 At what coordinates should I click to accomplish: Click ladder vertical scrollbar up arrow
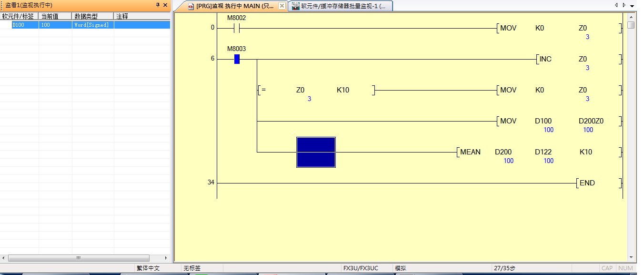coord(631,17)
